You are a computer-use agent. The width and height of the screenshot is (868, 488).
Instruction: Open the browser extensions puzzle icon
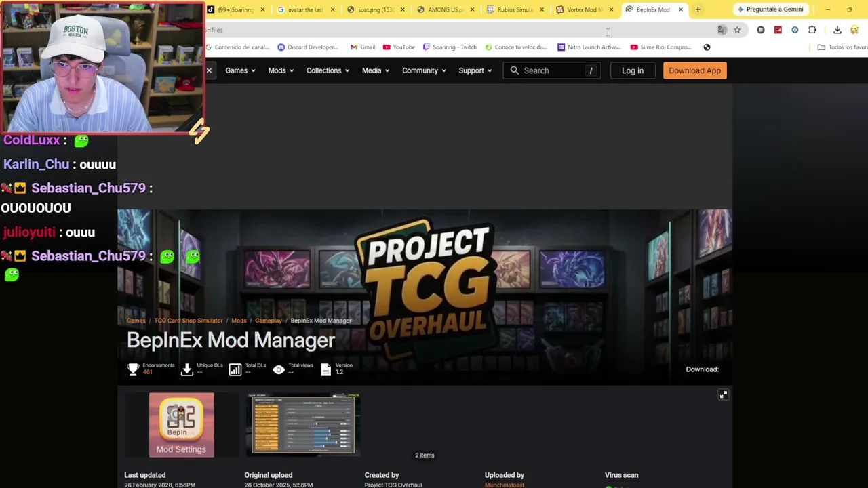pyautogui.click(x=812, y=30)
